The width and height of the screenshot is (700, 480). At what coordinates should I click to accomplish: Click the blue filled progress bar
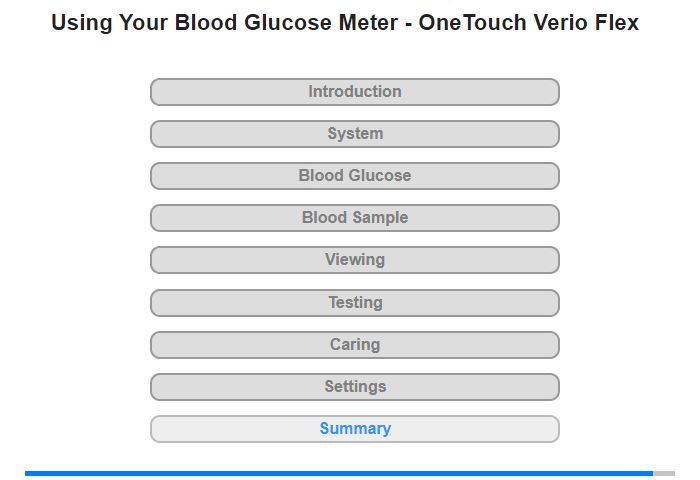point(338,473)
